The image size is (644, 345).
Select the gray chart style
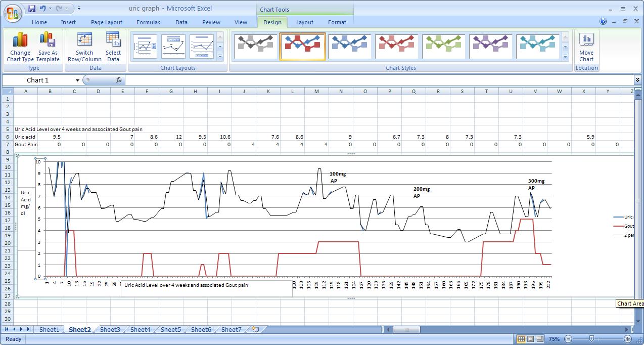255,47
